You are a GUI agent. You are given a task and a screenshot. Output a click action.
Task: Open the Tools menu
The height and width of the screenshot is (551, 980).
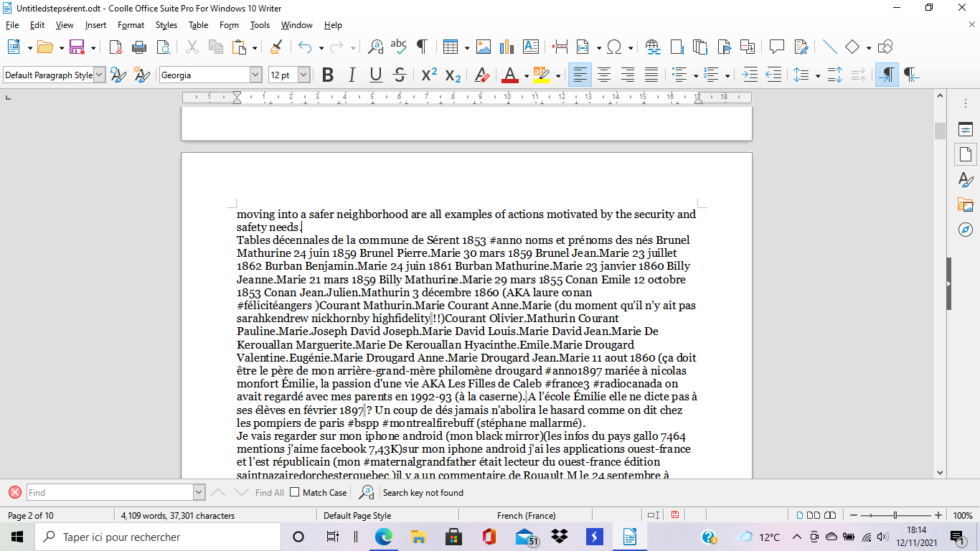click(260, 25)
